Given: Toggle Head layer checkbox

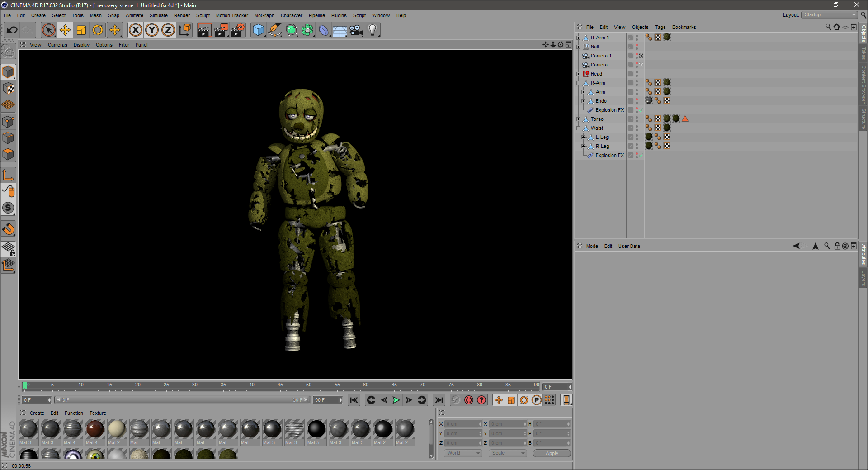Looking at the screenshot, I should pos(630,74).
